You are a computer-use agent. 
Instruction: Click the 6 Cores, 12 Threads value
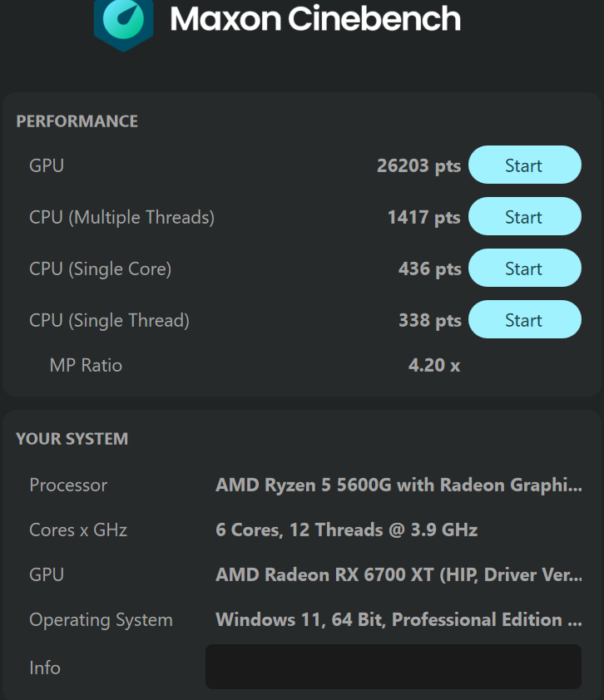click(347, 530)
